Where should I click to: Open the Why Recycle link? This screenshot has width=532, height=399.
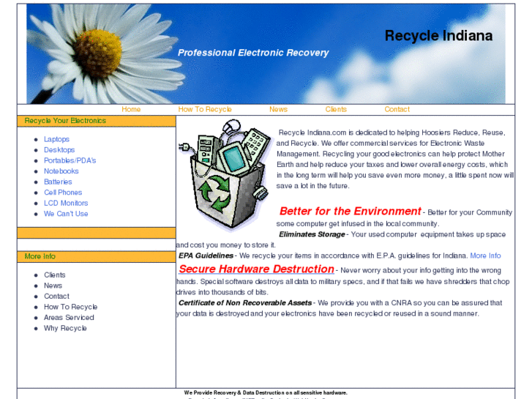pos(65,328)
